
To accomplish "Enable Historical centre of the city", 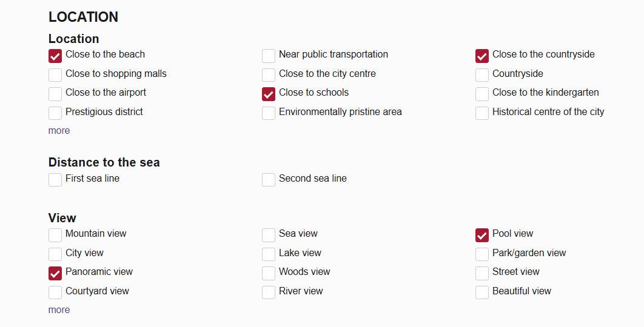I will [482, 113].
